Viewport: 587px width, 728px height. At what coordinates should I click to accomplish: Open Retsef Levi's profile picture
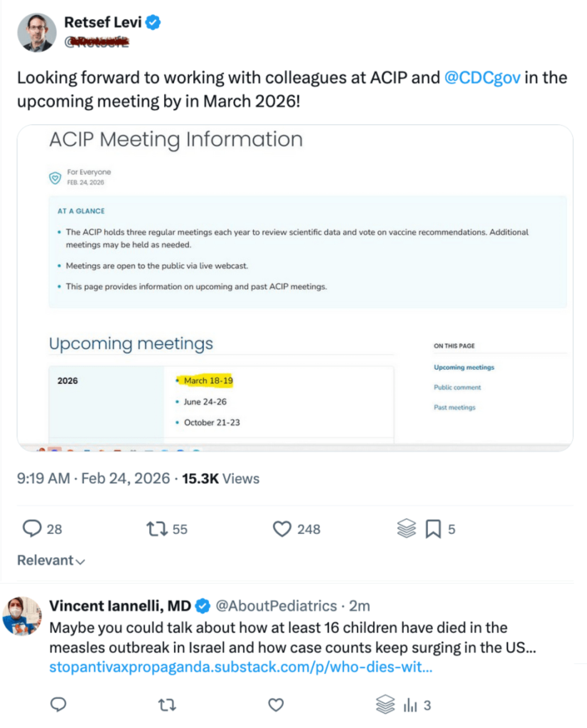coord(37,33)
